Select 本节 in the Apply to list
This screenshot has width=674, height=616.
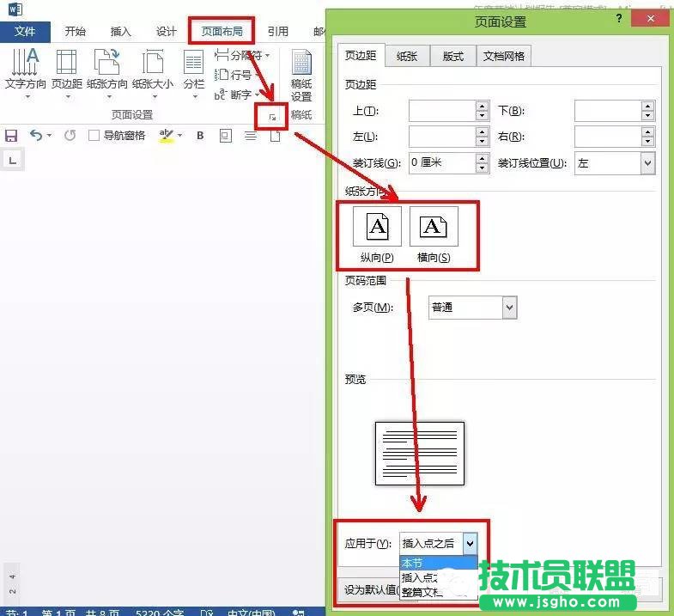click(x=439, y=563)
